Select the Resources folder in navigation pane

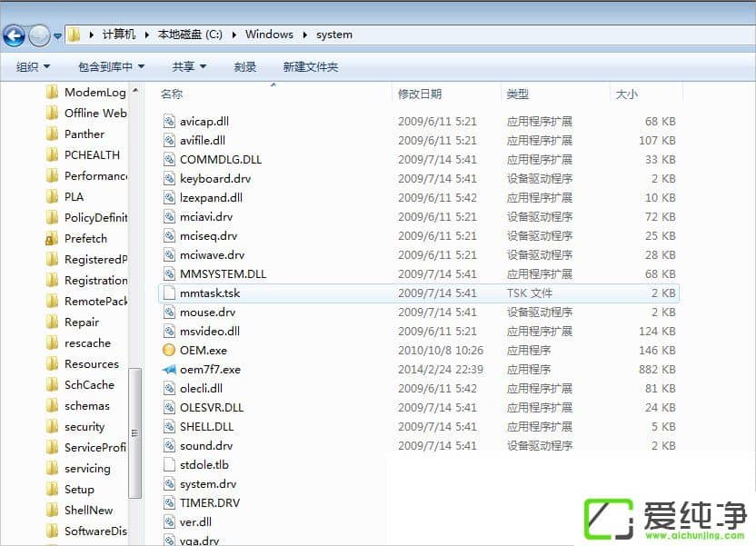tap(83, 363)
